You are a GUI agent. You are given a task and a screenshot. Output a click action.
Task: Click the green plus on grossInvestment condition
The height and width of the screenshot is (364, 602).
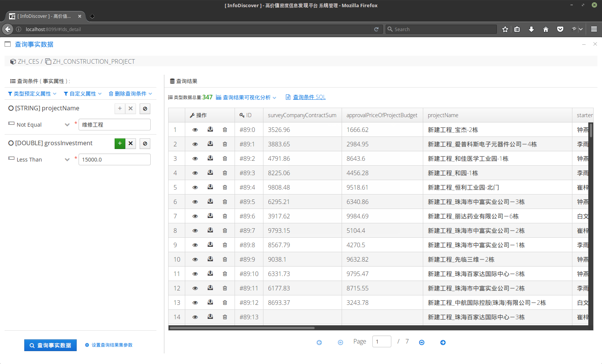coord(120,143)
